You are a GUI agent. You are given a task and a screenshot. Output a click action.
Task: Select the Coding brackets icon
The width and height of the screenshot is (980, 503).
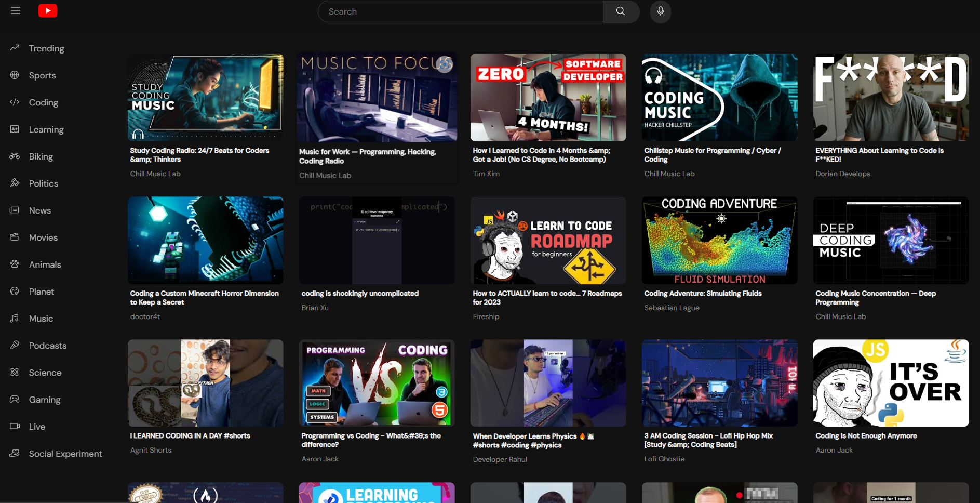pos(15,102)
